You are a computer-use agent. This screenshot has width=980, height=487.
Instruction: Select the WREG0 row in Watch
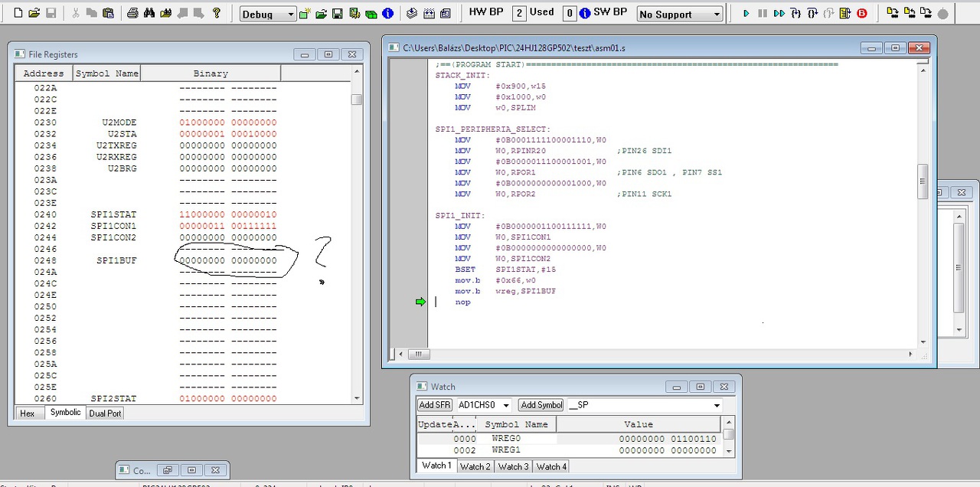coord(569,439)
